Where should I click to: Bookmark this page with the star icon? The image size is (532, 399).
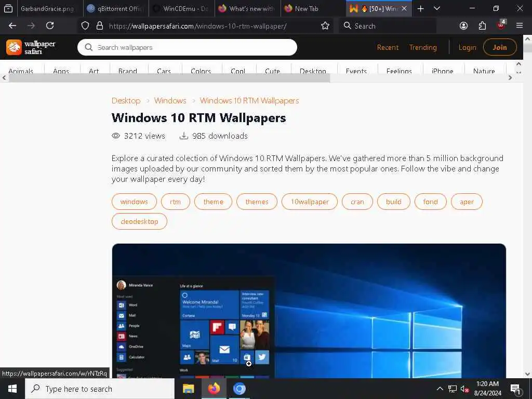(325, 25)
